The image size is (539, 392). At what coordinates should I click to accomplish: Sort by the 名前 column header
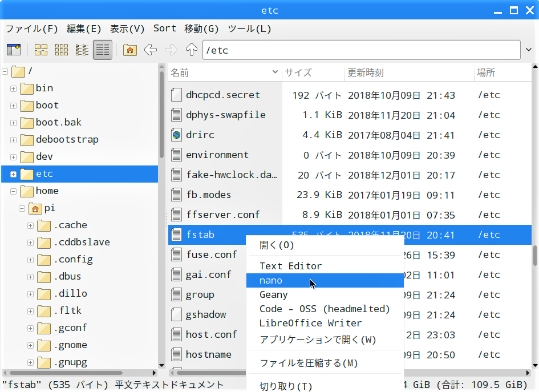pyautogui.click(x=225, y=72)
